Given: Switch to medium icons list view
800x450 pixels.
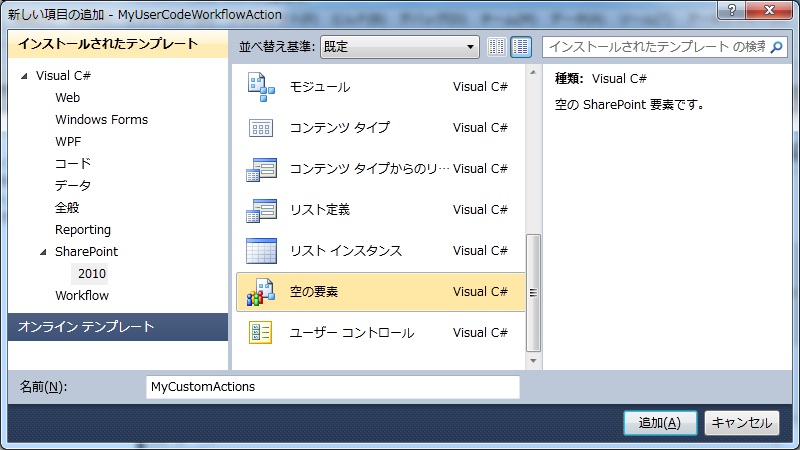Looking at the screenshot, I should pos(520,47).
